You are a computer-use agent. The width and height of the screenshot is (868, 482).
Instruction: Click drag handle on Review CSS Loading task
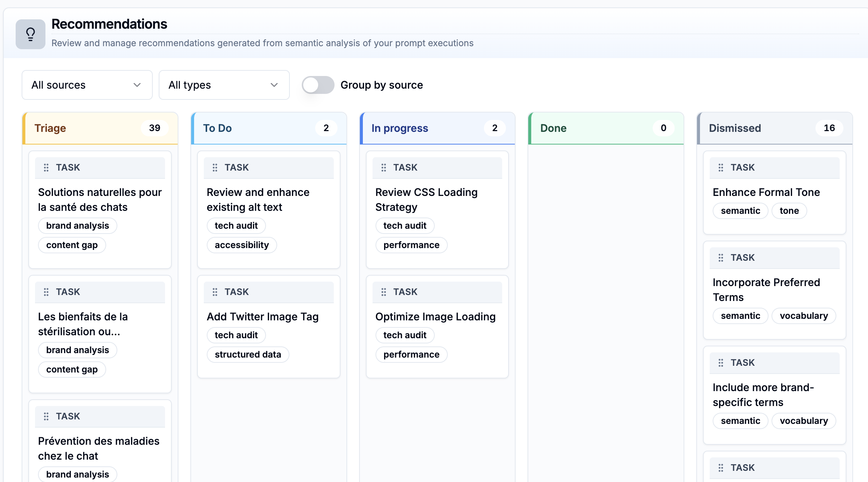384,168
